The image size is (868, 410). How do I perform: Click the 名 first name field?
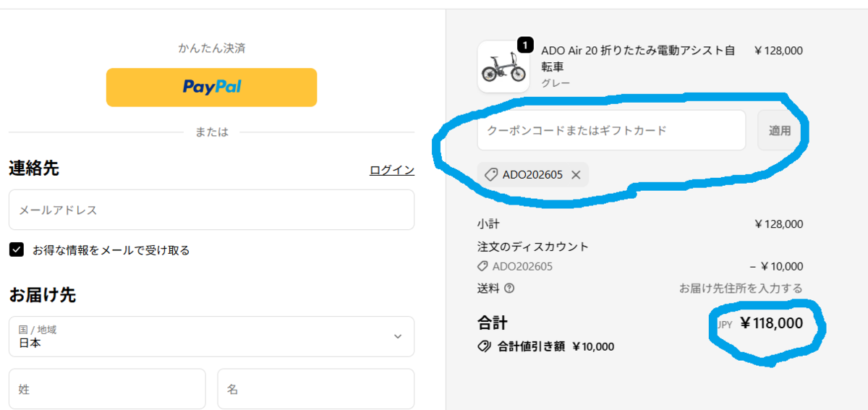click(316, 389)
